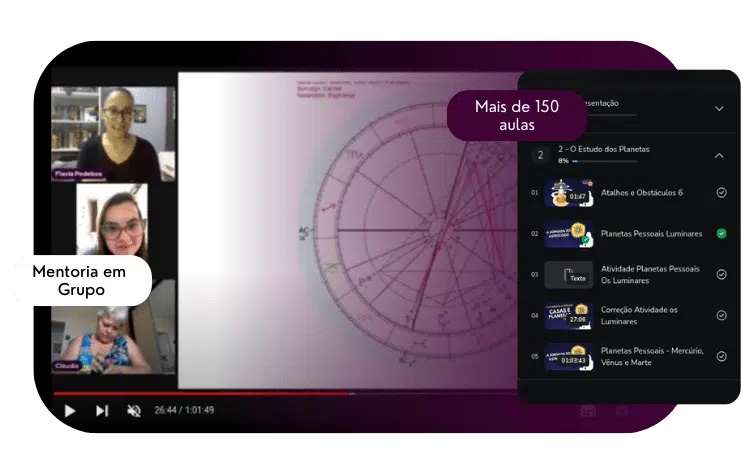Screen dimensions: 752x474
Task: Select Planetas Pessoais - Mercúrio, Vênus e Marte
Action: 652,356
